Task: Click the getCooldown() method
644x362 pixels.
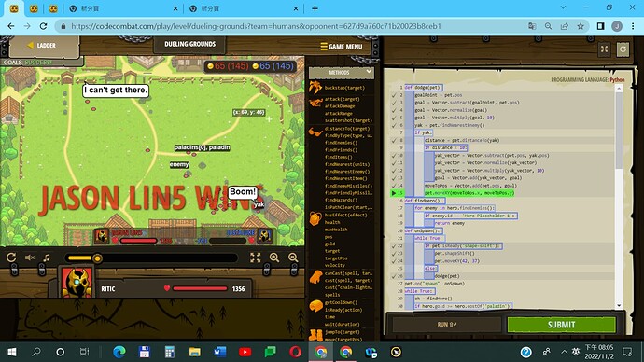Action: pyautogui.click(x=341, y=302)
